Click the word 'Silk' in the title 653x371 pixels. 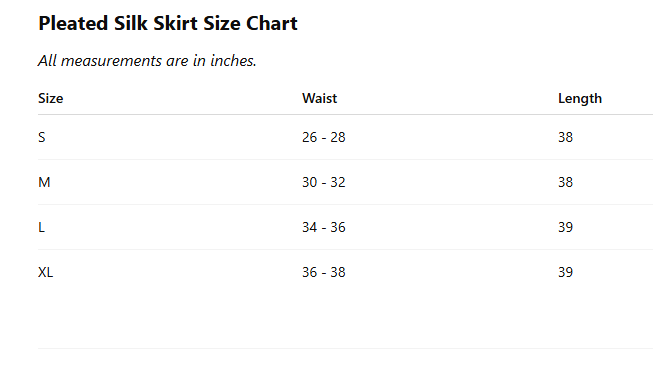click(x=131, y=23)
